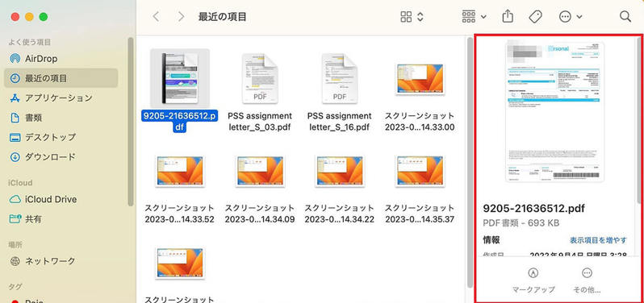The image size is (644, 303).
Task: Select the 9205-21636512.pdf file thumbnail
Action: coord(180,78)
